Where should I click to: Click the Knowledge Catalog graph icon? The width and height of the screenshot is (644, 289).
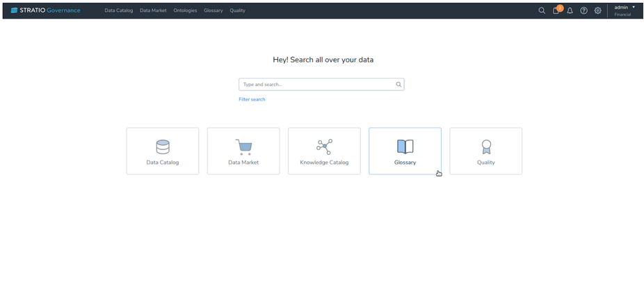(324, 146)
